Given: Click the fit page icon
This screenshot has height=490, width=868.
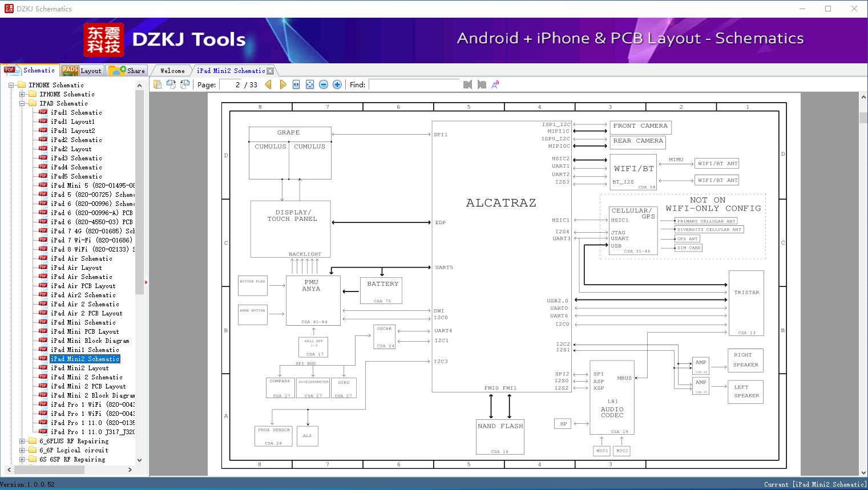Looking at the screenshot, I should click(310, 84).
